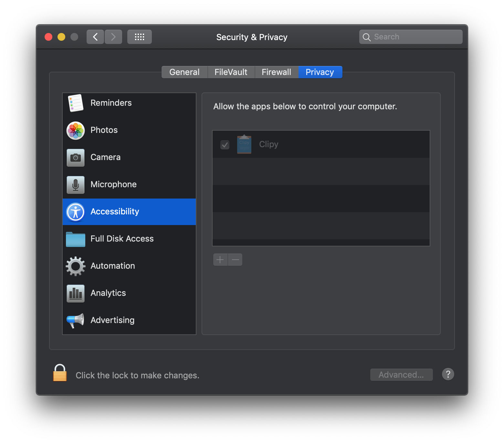
Task: Select the Automation gear icon
Action: point(75,266)
